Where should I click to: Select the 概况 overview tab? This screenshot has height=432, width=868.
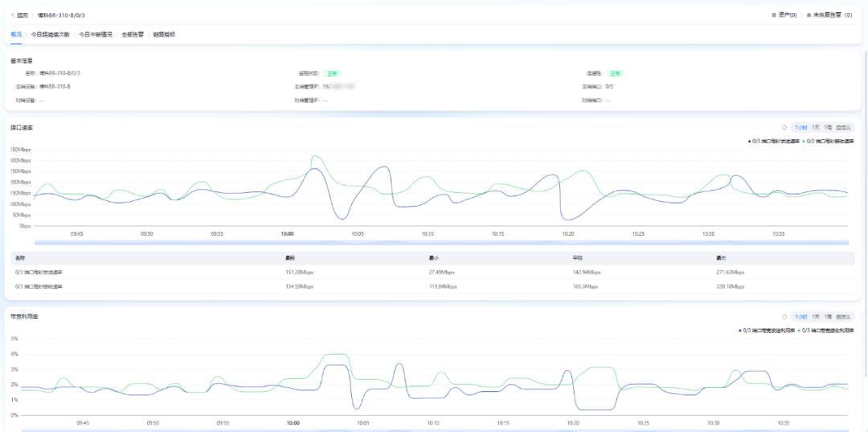coord(16,35)
